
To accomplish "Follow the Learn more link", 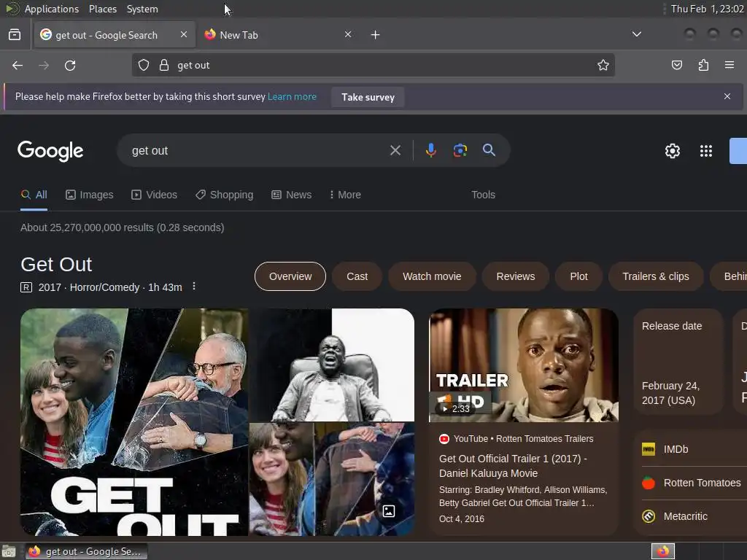I will 292,97.
